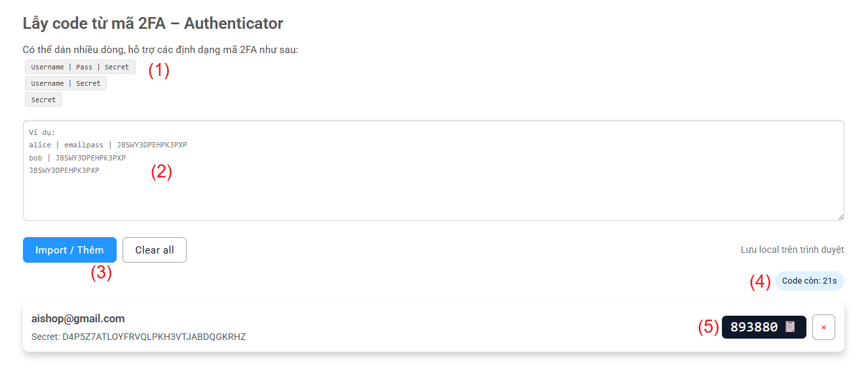Click the "Lưu local trên trình duyệt" label
The width and height of the screenshot is (868, 374).
(792, 250)
